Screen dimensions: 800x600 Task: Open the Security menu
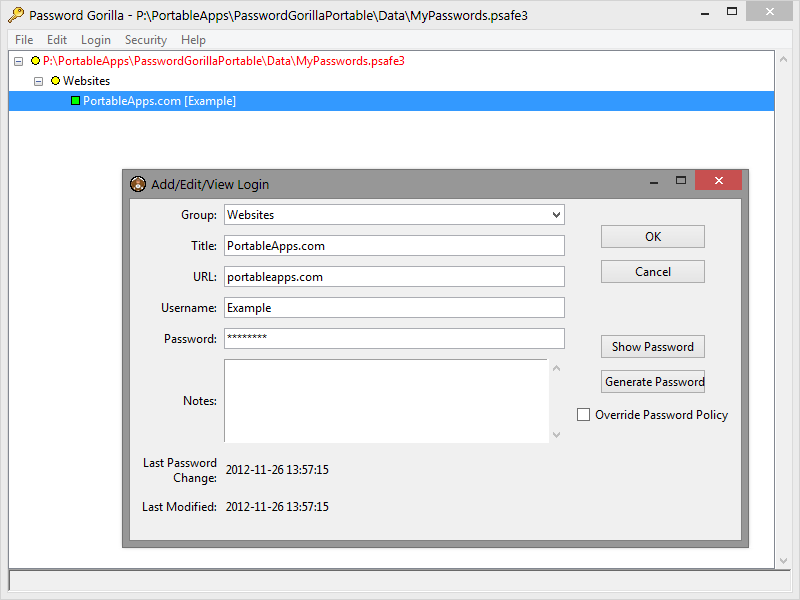[x=145, y=40]
